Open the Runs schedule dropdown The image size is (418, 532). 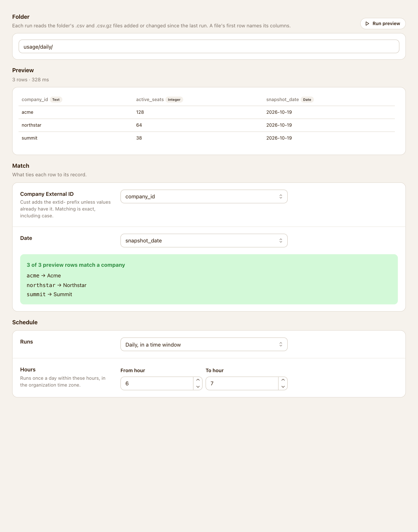(204, 345)
